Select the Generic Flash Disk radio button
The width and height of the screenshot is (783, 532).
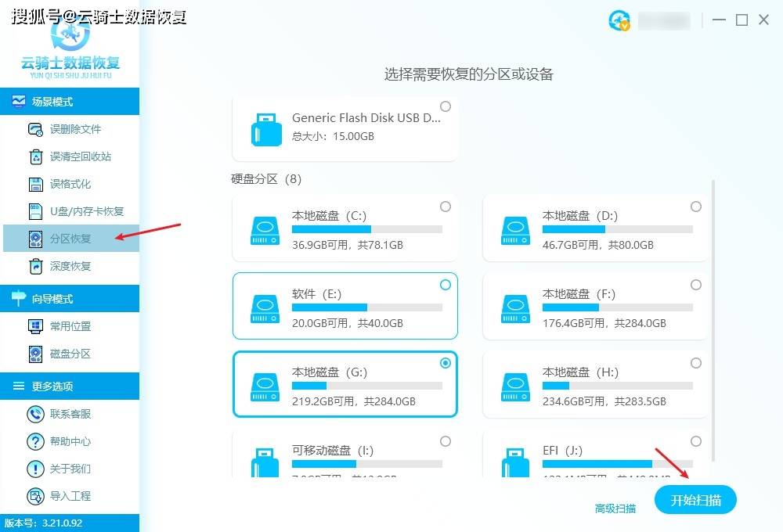[x=446, y=106]
